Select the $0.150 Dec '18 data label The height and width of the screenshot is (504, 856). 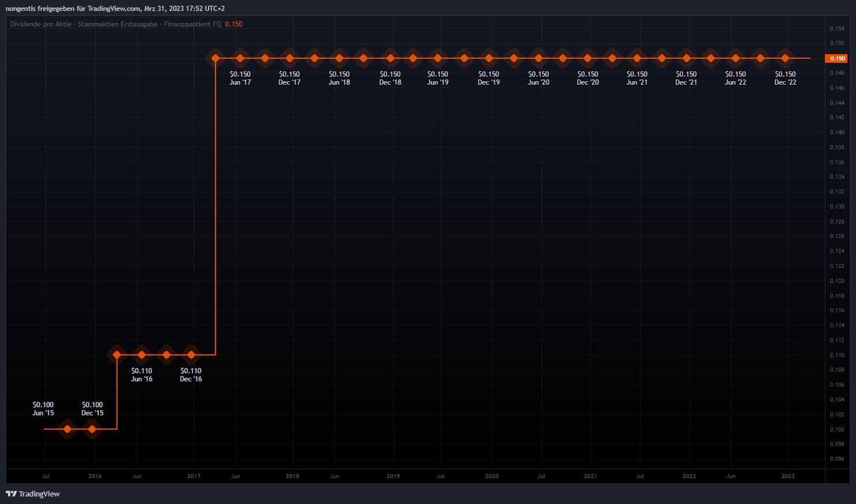[390, 78]
